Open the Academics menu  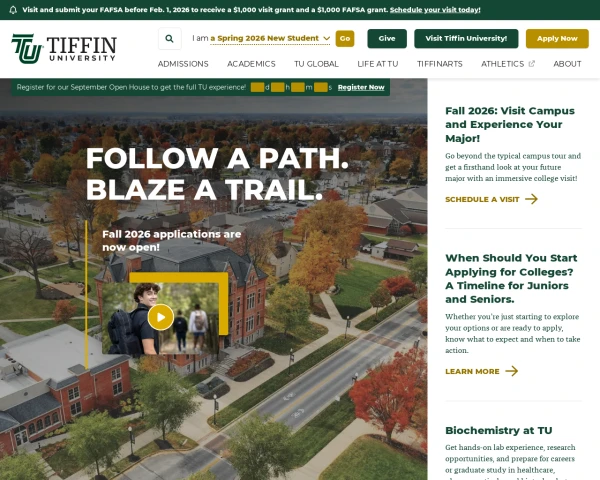click(251, 64)
